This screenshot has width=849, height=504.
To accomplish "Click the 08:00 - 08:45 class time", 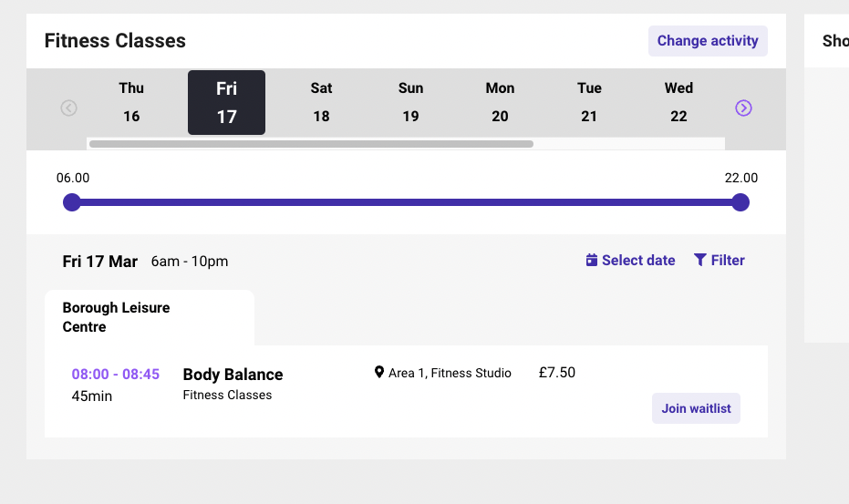I will 115,374.
